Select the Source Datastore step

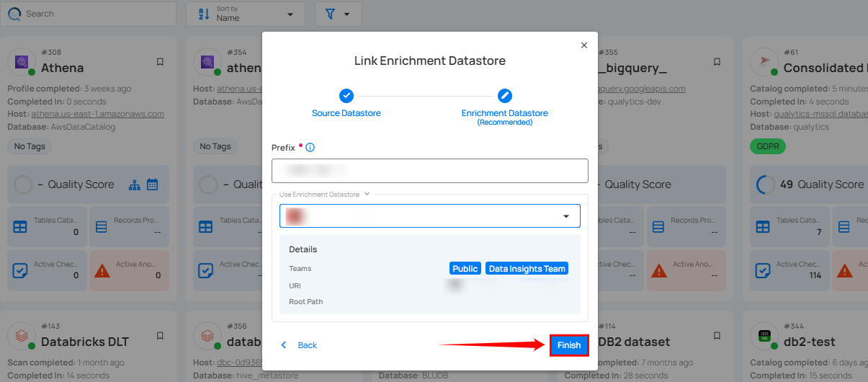[346, 96]
